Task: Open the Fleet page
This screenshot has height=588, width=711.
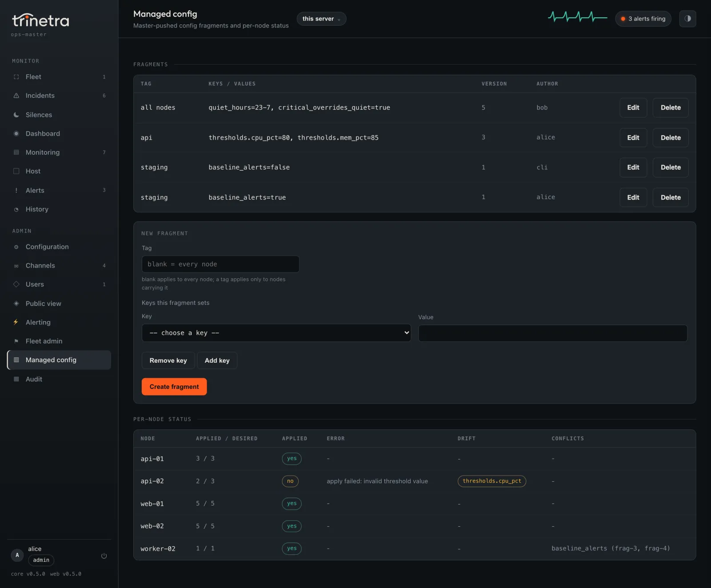Action: pyautogui.click(x=59, y=77)
